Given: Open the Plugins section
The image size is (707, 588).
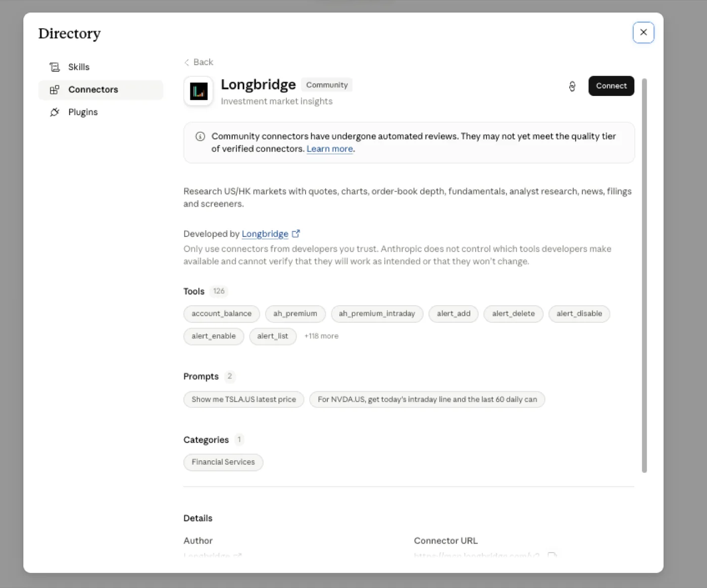Looking at the screenshot, I should point(100,112).
